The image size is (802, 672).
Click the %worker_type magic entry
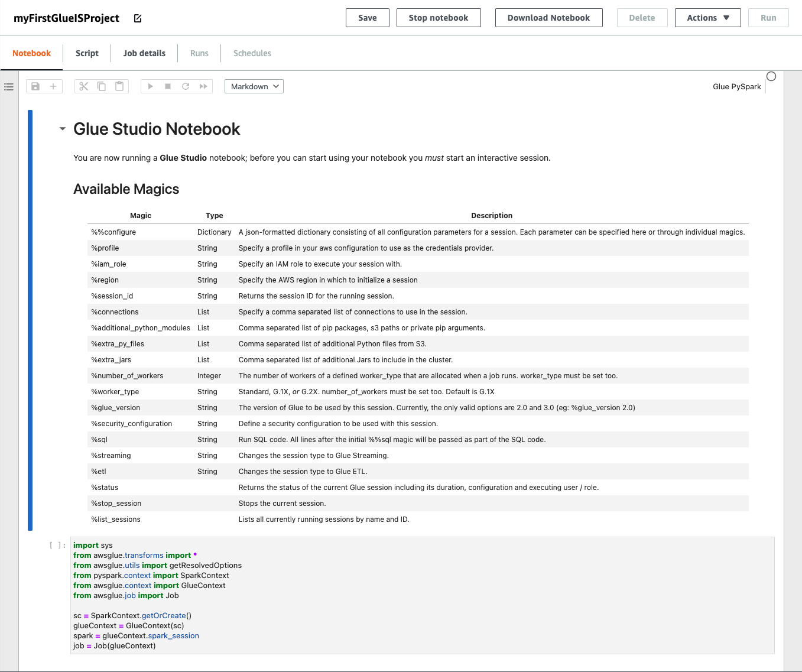pos(115,392)
